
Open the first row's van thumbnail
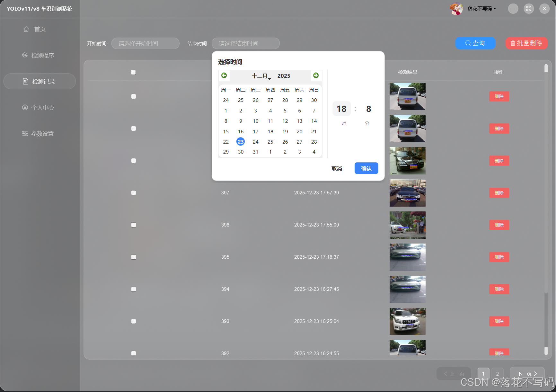pos(408,96)
